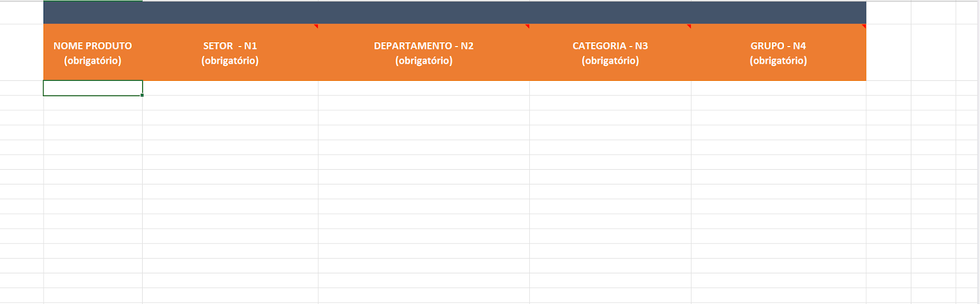Click the red comment indicator on SETOR - N1
This screenshot has width=980, height=304.
(316, 26)
